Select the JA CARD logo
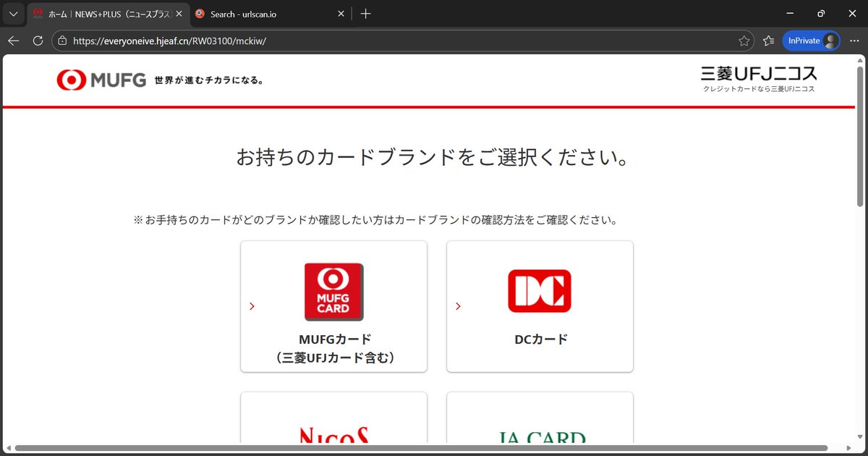The image size is (868, 456). click(x=542, y=436)
